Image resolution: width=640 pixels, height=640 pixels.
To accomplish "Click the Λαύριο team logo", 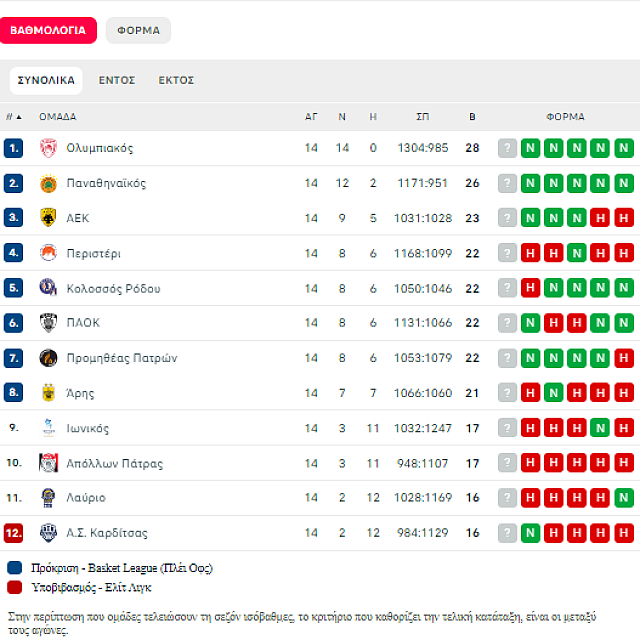I will point(48,498).
